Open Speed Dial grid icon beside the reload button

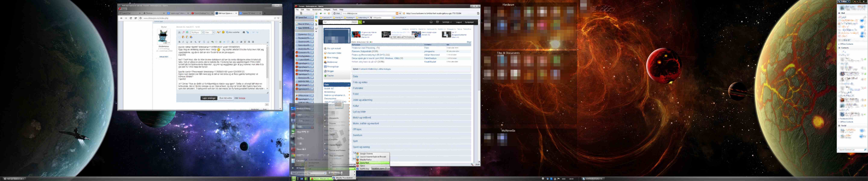(135, 18)
